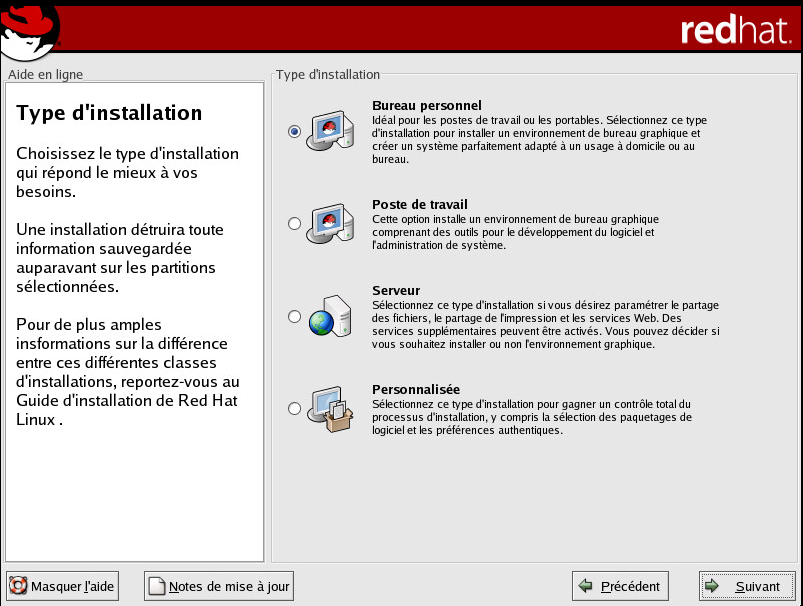803x606 pixels.
Task: Select the Bureau personnel radio button
Action: coord(294,132)
